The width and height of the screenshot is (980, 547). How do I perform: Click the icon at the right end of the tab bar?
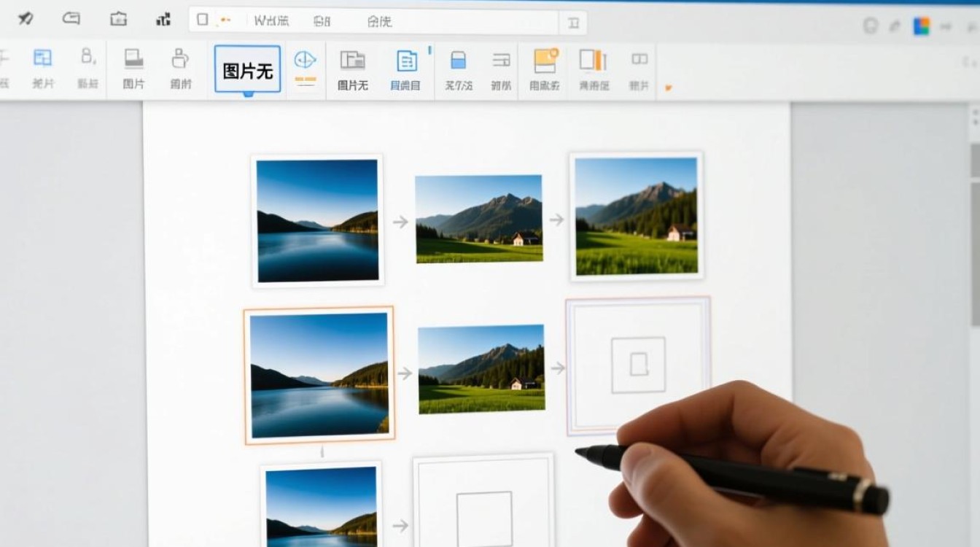pos(572,22)
